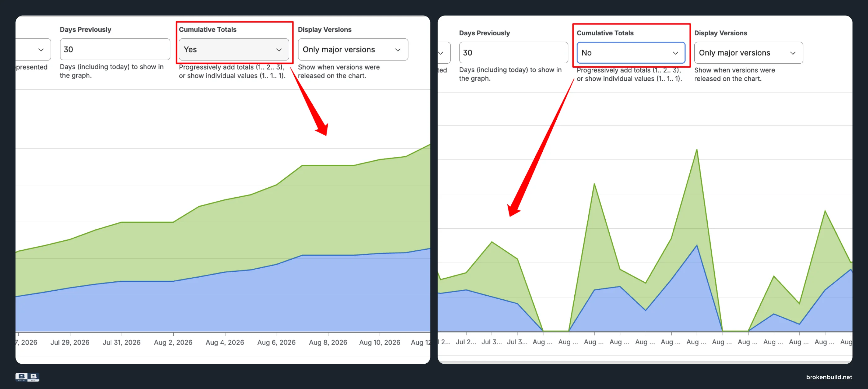Click the 'Cumulative Totals' label in left panel
868x389 pixels.
(207, 29)
